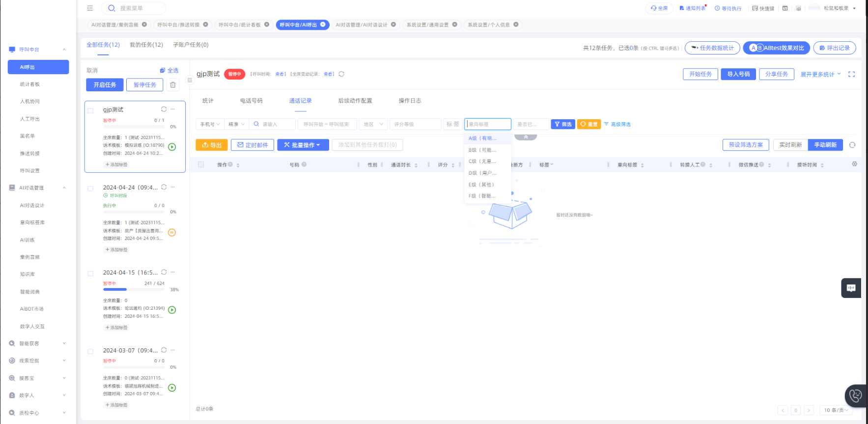Tick the select-all checkbox in table header
The width and height of the screenshot is (868, 424).
(x=201, y=164)
